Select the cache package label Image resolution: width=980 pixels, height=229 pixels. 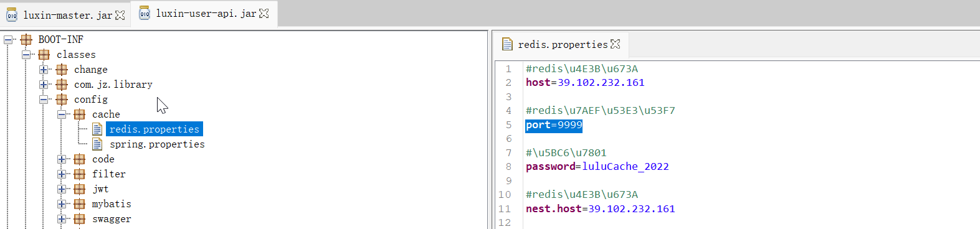pos(106,115)
